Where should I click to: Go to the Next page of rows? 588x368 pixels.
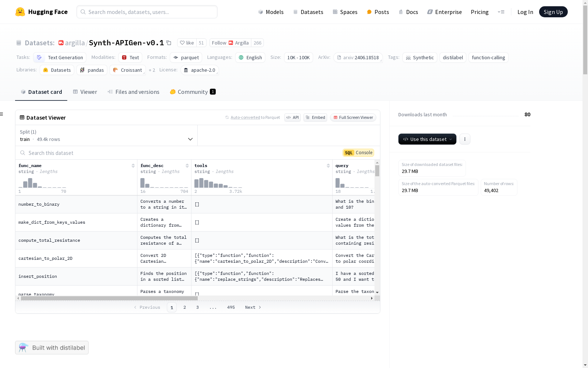[x=253, y=307]
